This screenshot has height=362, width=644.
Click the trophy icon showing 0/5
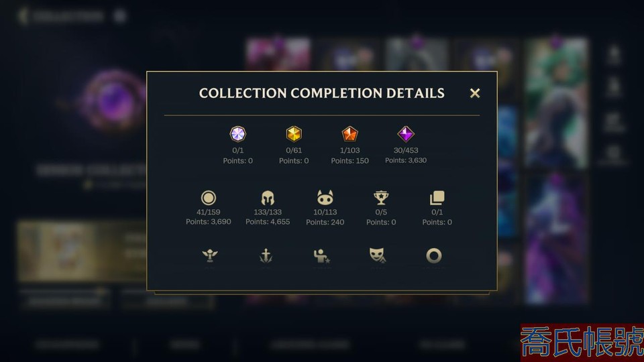click(x=381, y=197)
